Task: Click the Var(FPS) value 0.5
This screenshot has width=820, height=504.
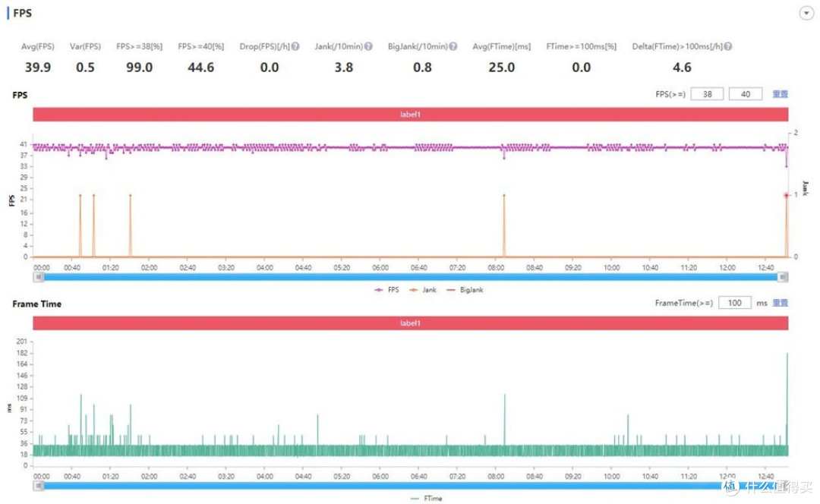Action: [85, 68]
